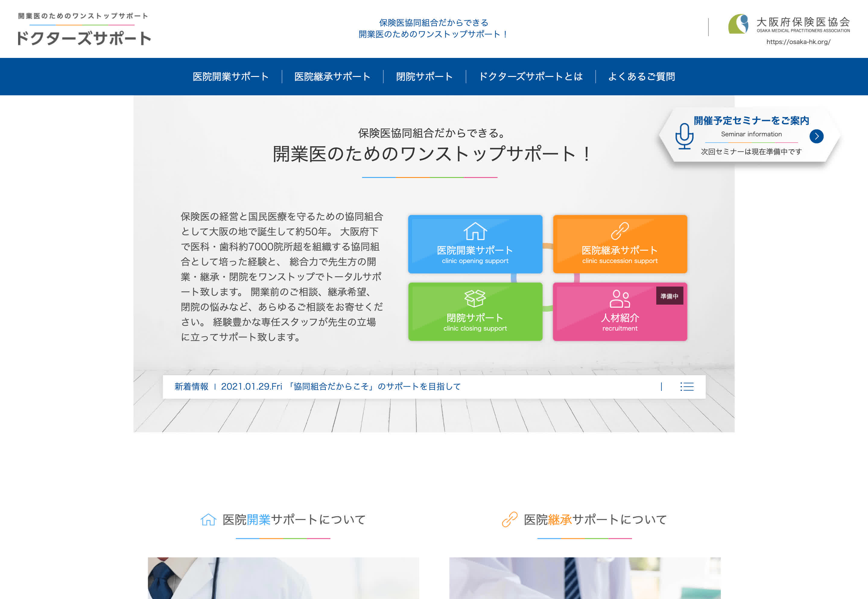Viewport: 868px width, 599px height.
Task: Select よくあるご質問 in the navigation
Action: tap(642, 76)
